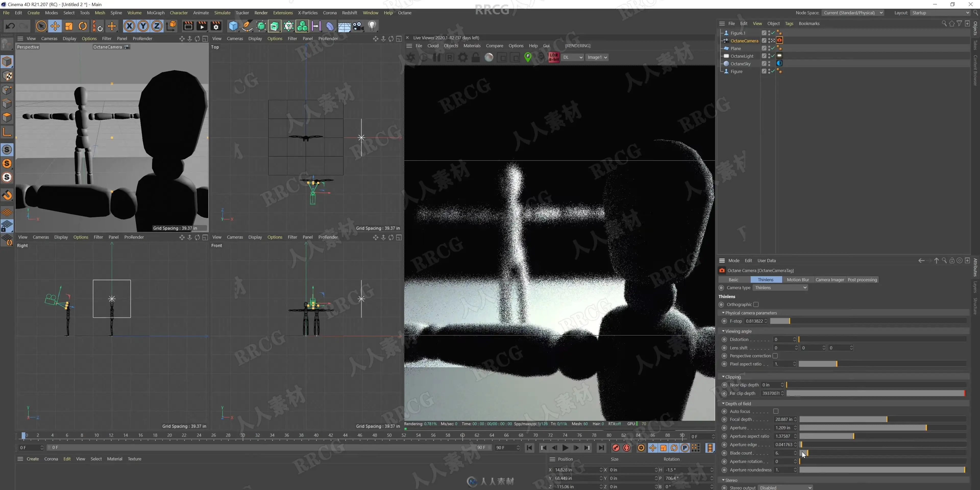This screenshot has width=980, height=490.
Task: Click the Autokeying button
Action: coord(627,448)
